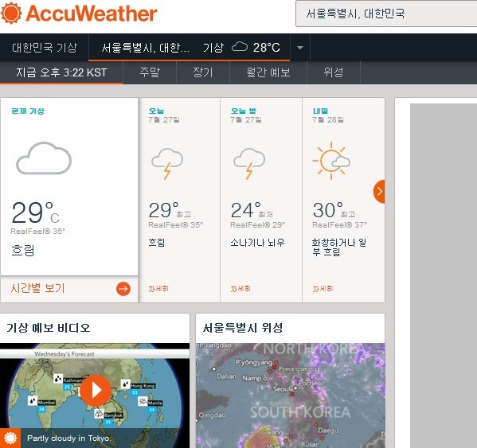The width and height of the screenshot is (477, 448).
Task: Open the 내일 7월 28일 forecast heading
Action: pyautogui.click(x=328, y=115)
